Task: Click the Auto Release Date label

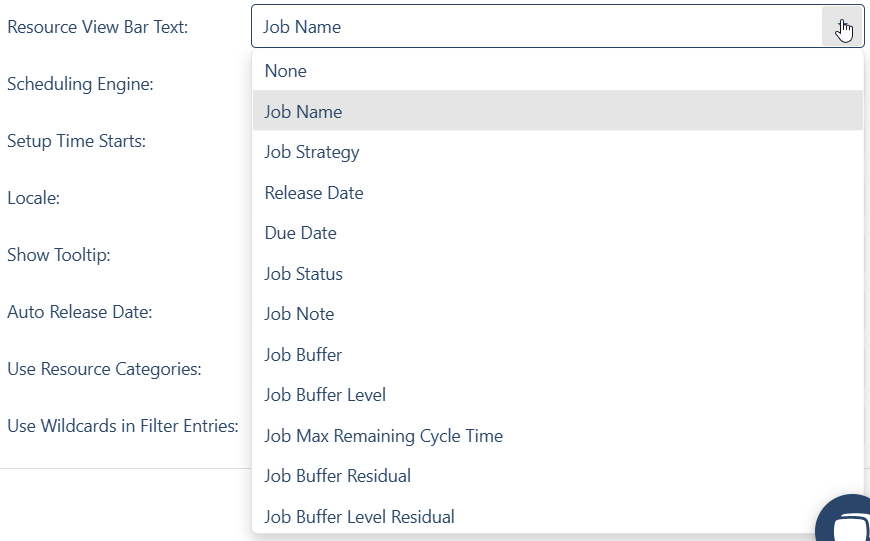Action: 80,312
